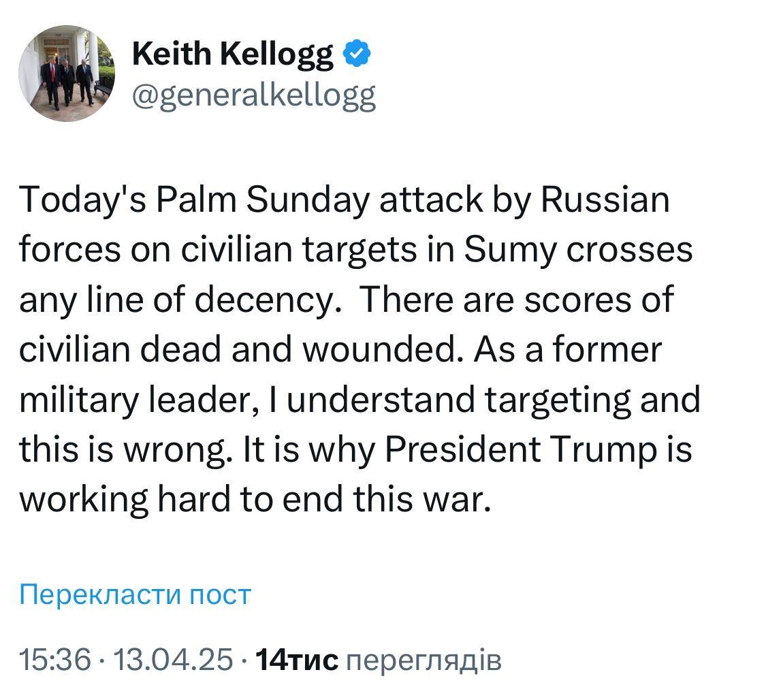Click the last line "working hard to end this war."
The width and height of the screenshot is (766, 700).
[x=255, y=499]
